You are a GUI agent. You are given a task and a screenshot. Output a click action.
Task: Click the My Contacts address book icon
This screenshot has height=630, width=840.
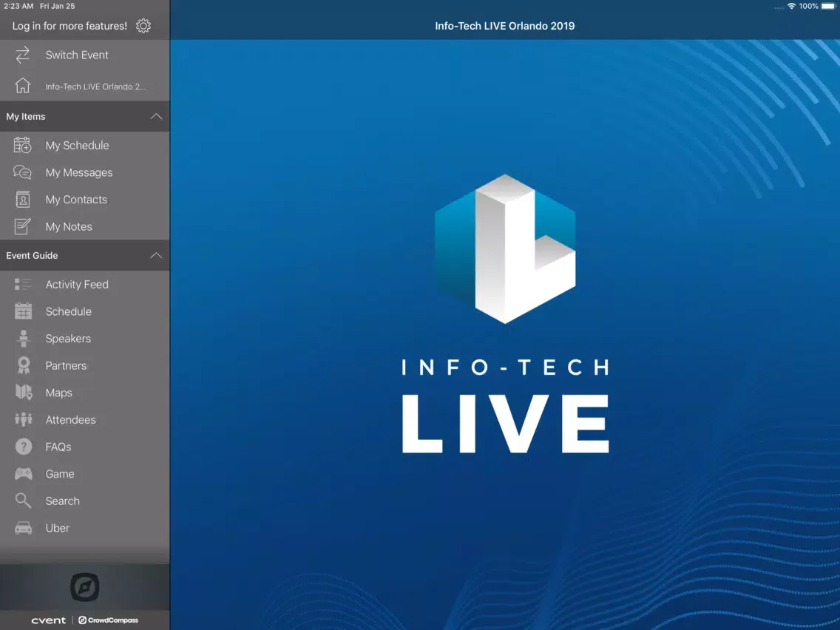22,200
